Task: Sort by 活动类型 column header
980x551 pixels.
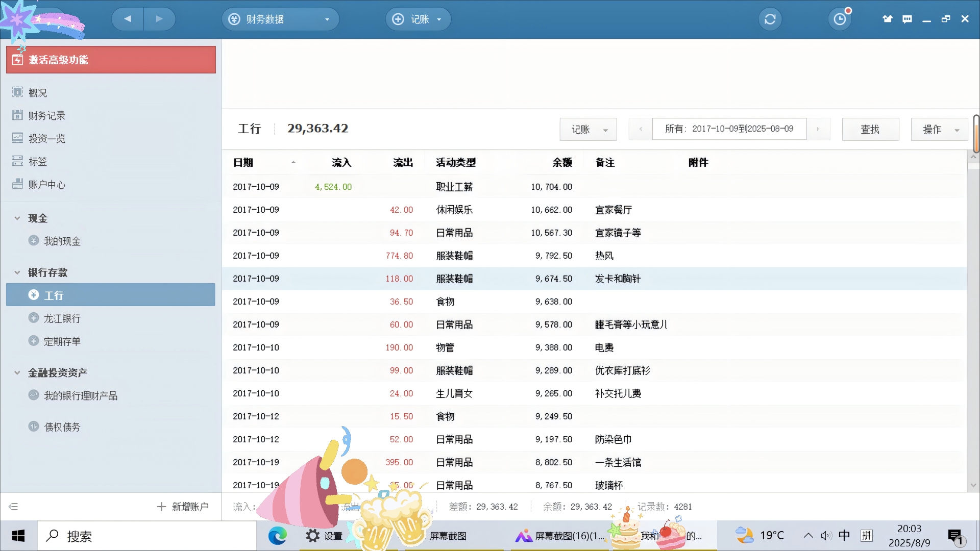Action: (x=456, y=162)
